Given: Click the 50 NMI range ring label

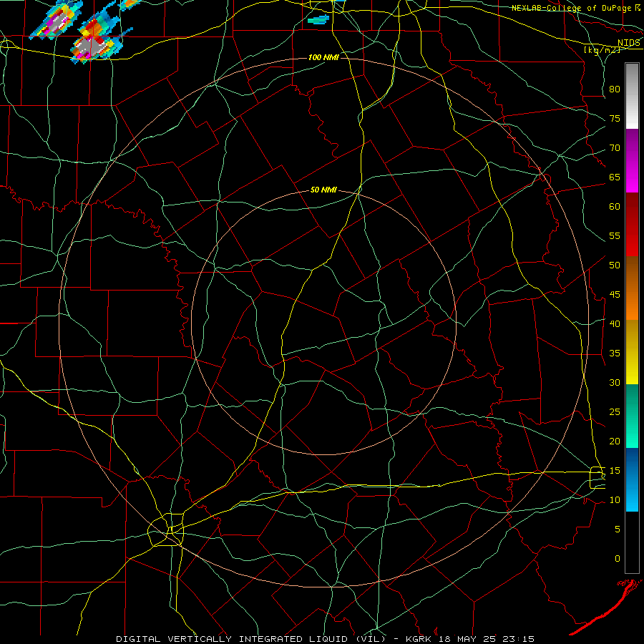Looking at the screenshot, I should 323,190.
